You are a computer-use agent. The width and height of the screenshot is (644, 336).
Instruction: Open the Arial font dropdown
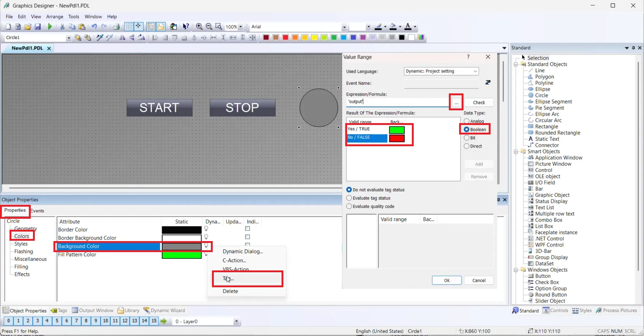[343, 26]
